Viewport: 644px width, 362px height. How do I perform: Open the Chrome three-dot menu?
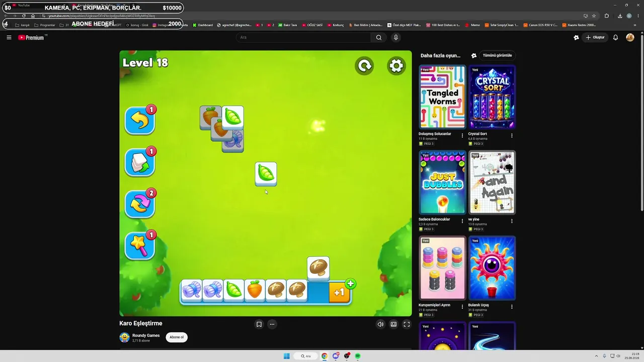click(638, 16)
